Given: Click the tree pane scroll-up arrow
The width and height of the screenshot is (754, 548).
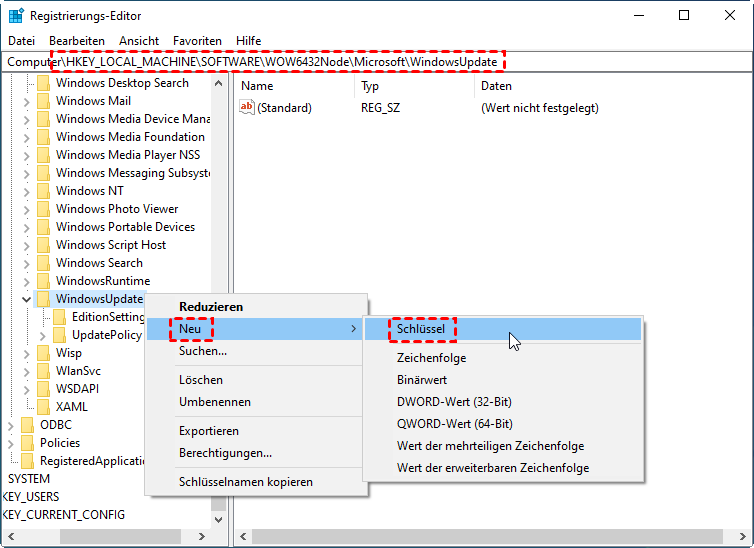Looking at the screenshot, I should point(218,83).
